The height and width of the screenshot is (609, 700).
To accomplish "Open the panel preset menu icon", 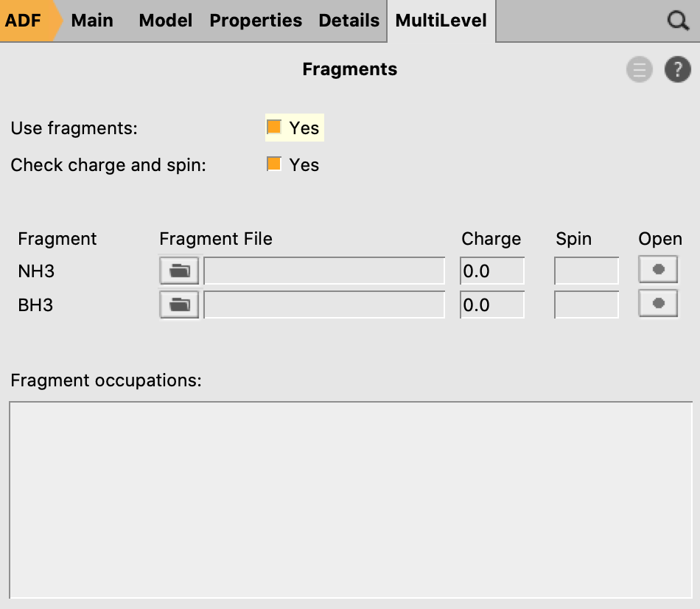I will click(x=640, y=69).
